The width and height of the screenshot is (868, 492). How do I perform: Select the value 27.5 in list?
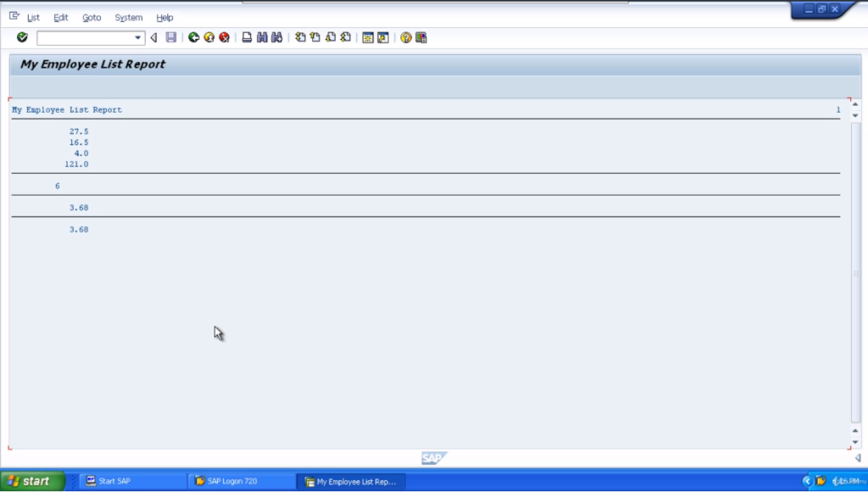pyautogui.click(x=79, y=131)
